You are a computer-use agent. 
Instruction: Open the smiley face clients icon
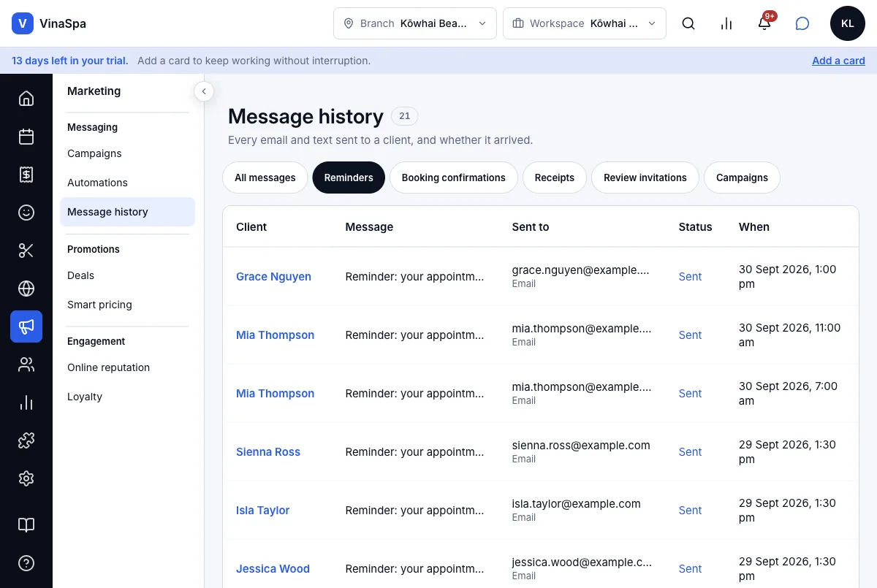coord(26,213)
